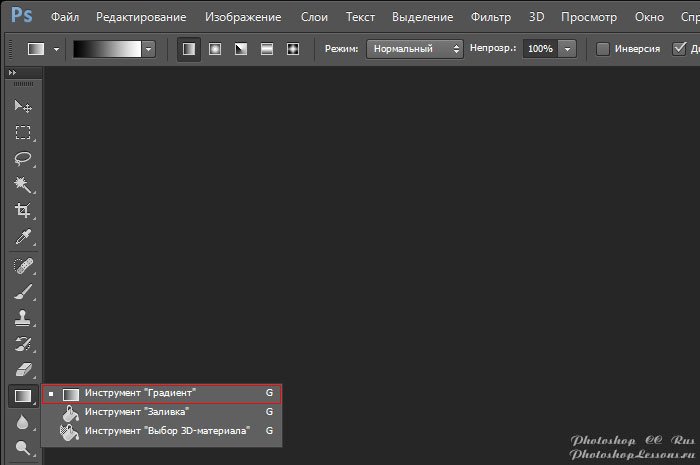Expand the gradient picker dropdown arrow
This screenshot has width=700, height=465.
coord(149,48)
